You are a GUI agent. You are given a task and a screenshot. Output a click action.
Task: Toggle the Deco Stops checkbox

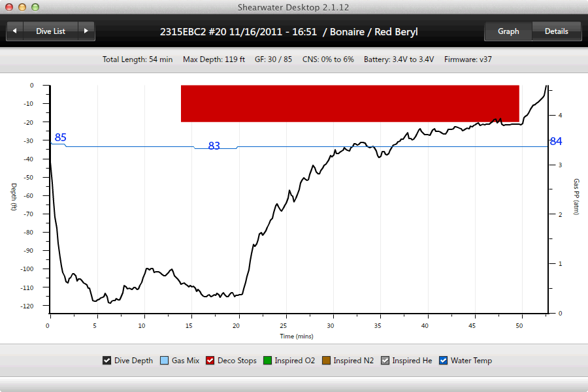[210, 361]
